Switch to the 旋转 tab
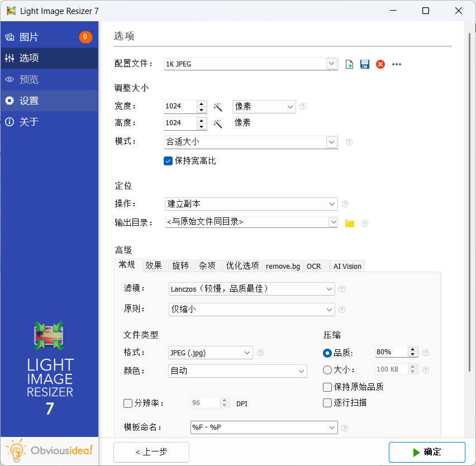 click(180, 266)
